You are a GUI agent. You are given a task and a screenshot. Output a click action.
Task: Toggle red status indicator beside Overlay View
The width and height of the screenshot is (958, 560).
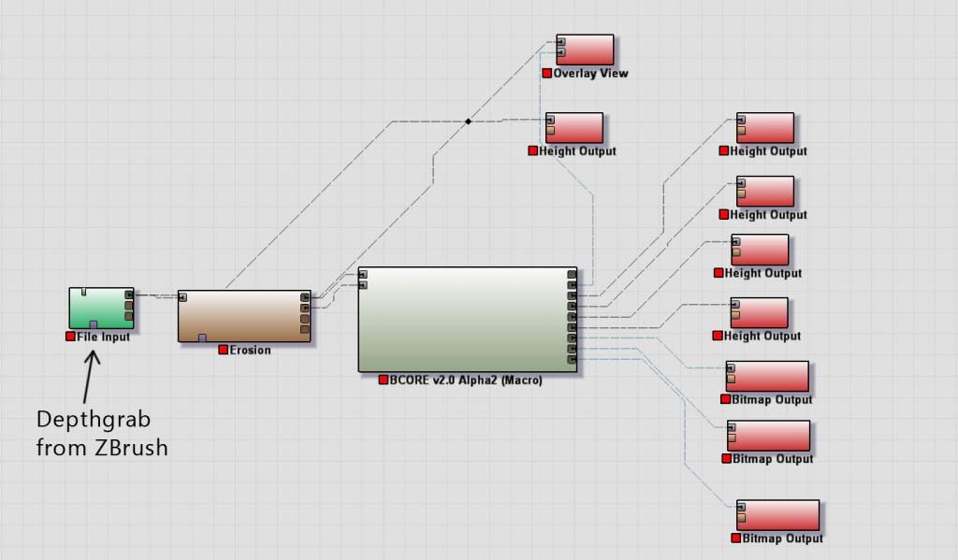pos(547,73)
